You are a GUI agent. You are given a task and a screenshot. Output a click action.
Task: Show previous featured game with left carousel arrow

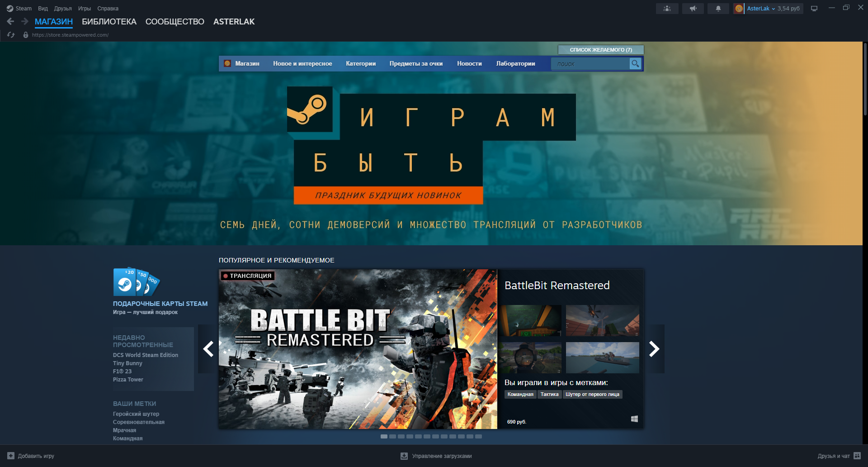coord(208,349)
